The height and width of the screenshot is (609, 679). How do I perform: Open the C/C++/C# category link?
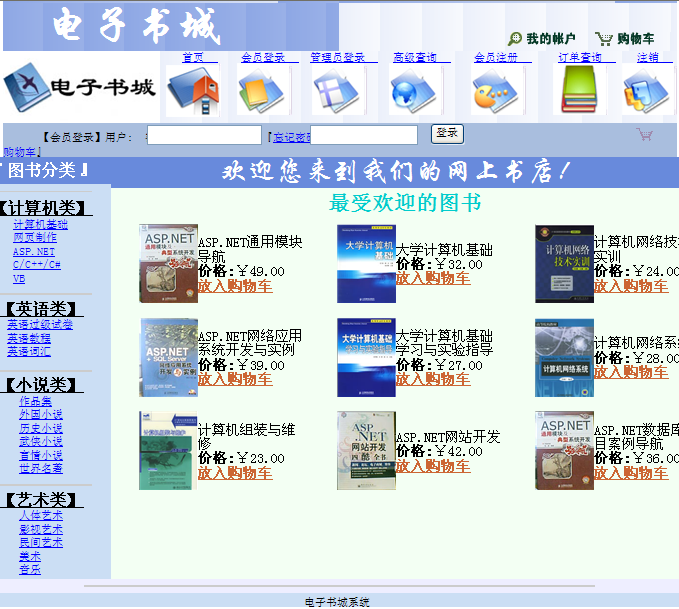pos(37,265)
